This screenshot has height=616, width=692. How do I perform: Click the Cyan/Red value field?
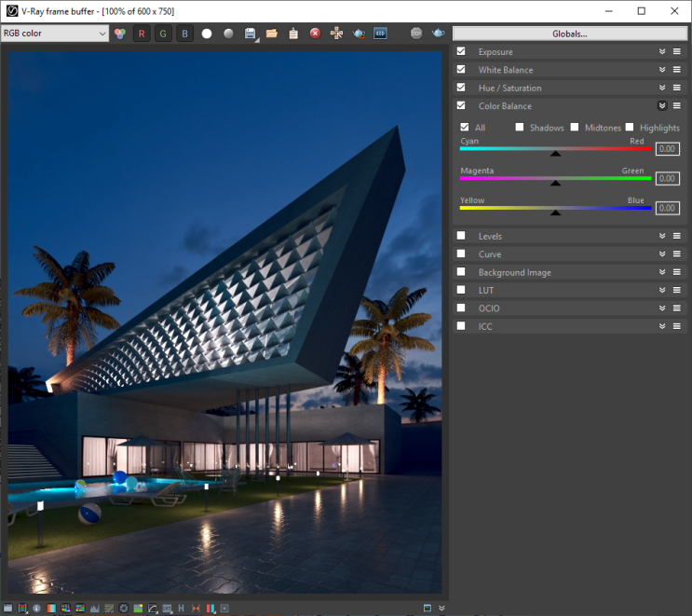[667, 149]
